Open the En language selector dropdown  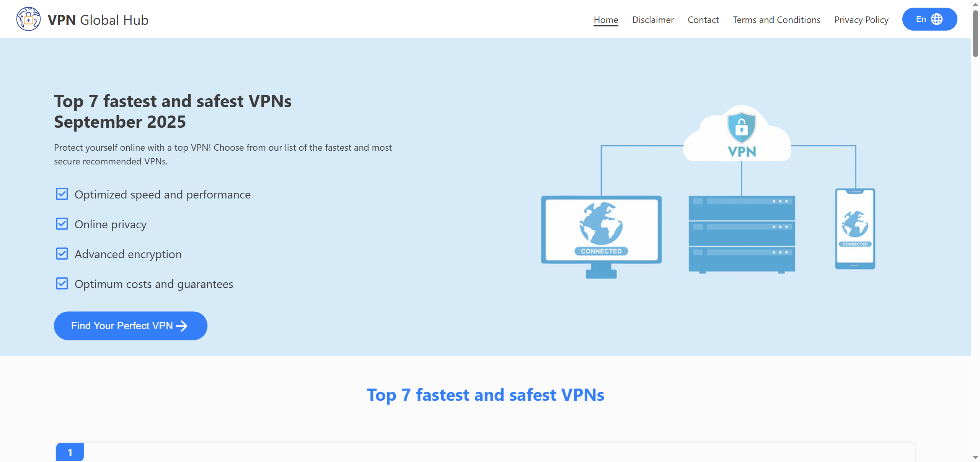[929, 19]
